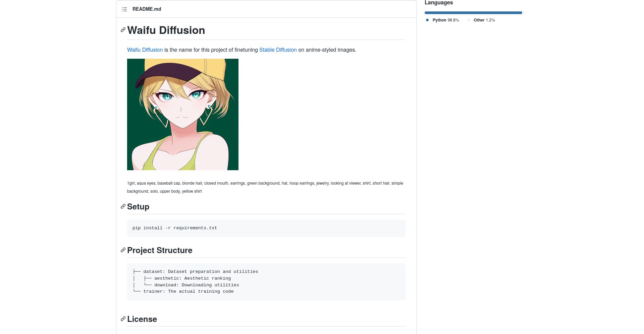644x334 pixels.
Task: Open the README outline list icon
Action: tap(124, 9)
